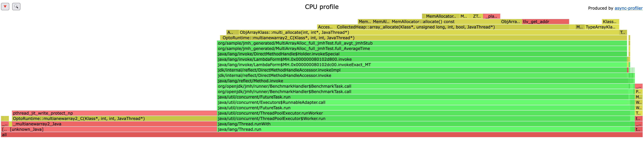Screen dimensions: 644x142
Task: Zoom into ObjArrayKlass::multi_allocate frame
Action: tap(425, 32)
